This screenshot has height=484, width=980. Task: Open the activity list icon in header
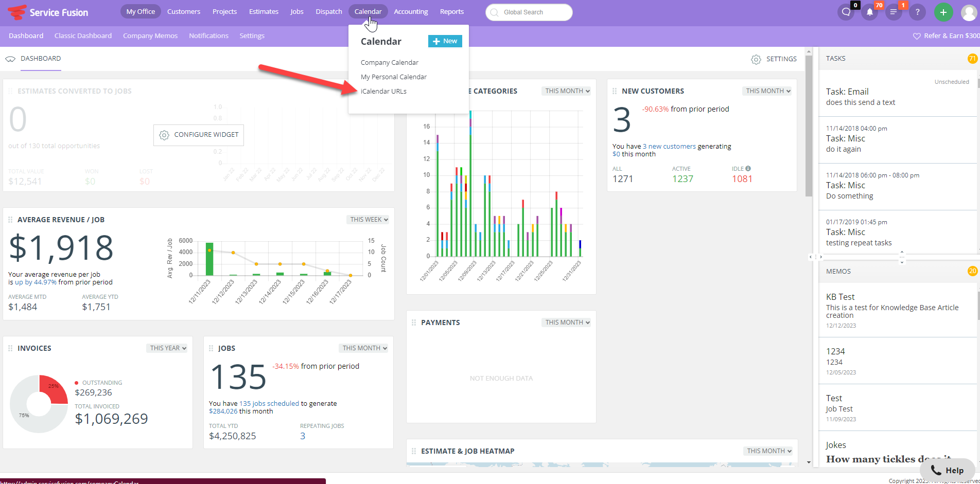pyautogui.click(x=894, y=12)
